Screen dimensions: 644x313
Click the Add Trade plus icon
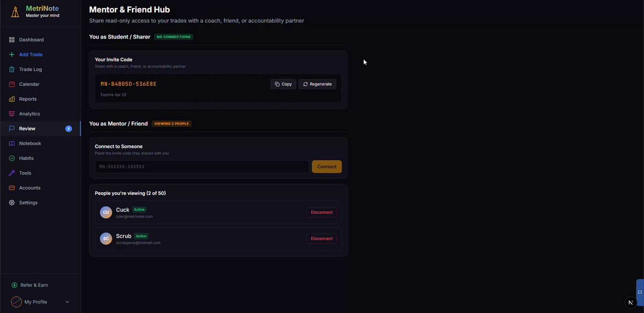point(12,55)
